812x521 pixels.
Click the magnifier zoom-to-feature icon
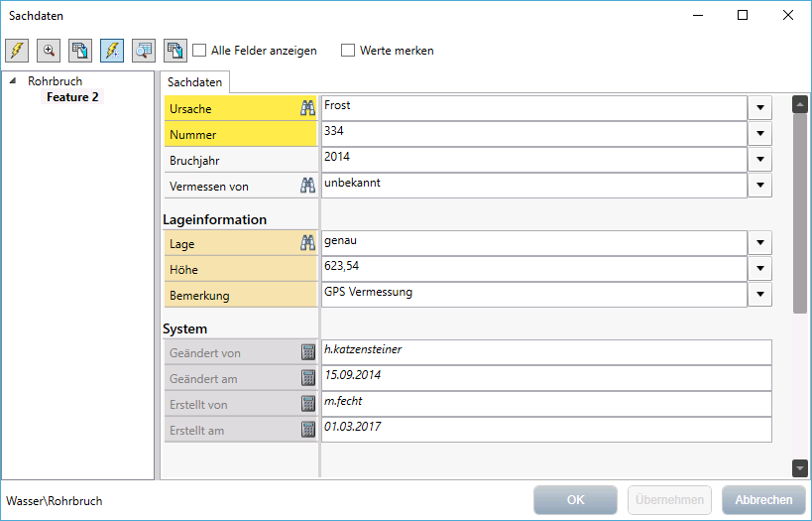click(x=49, y=51)
